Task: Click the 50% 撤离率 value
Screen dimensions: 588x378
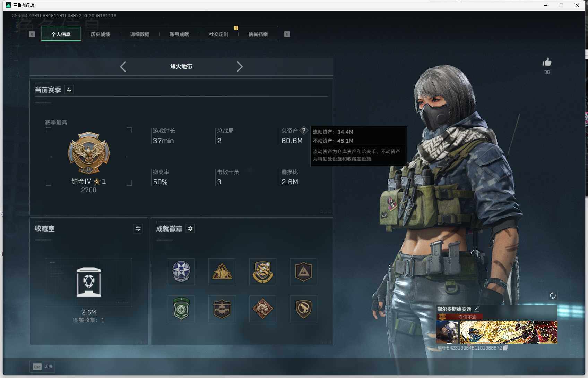Action: point(160,182)
